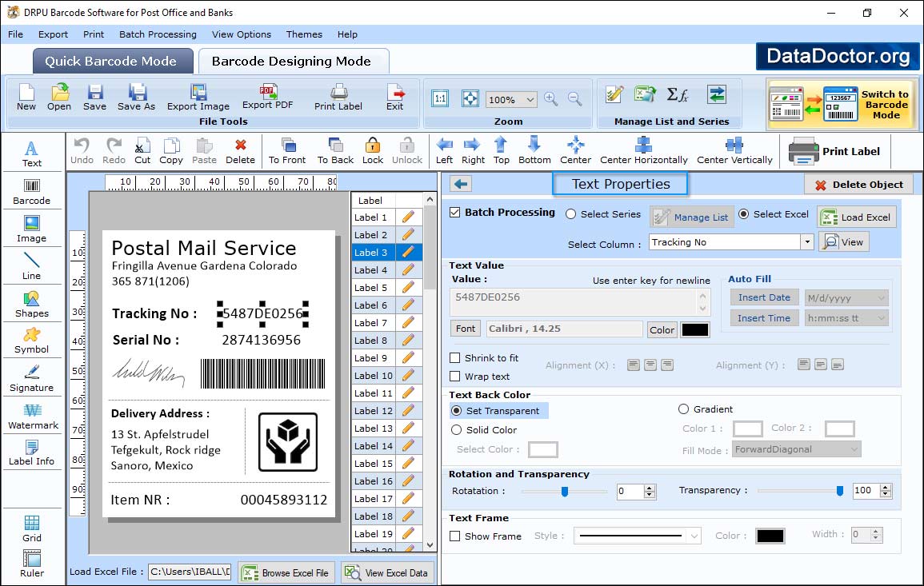
Task: Export label as PDF
Action: click(267, 98)
